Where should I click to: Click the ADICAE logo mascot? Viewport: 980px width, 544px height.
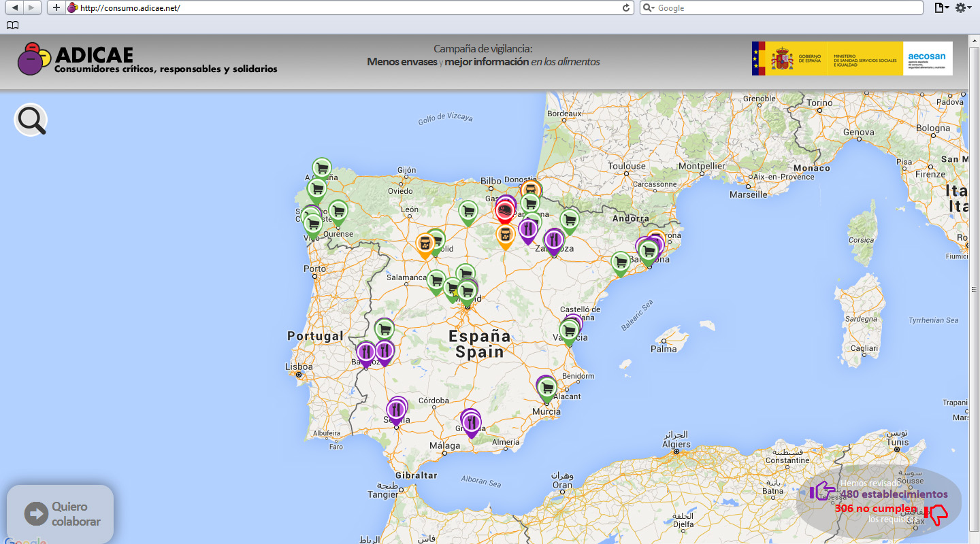click(34, 58)
